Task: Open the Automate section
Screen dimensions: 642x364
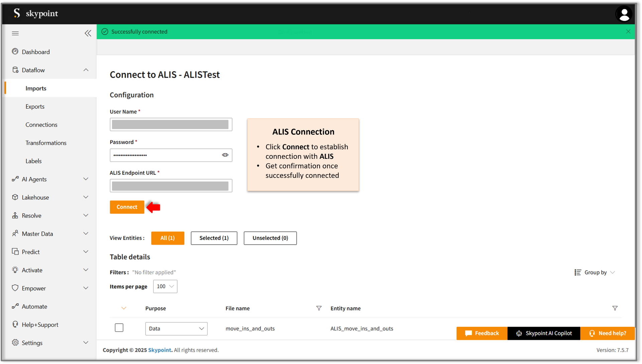Action: 34,306
